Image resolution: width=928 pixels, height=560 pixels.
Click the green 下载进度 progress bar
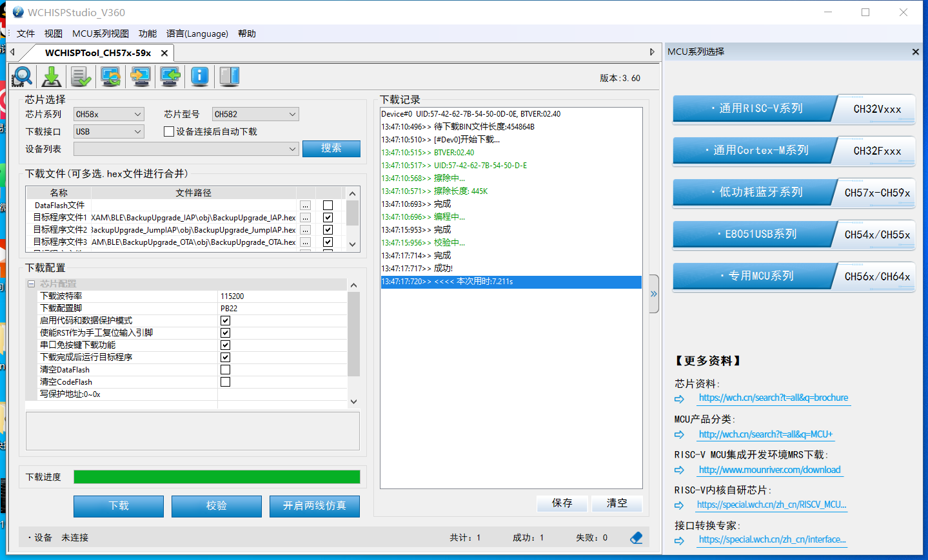coord(217,477)
